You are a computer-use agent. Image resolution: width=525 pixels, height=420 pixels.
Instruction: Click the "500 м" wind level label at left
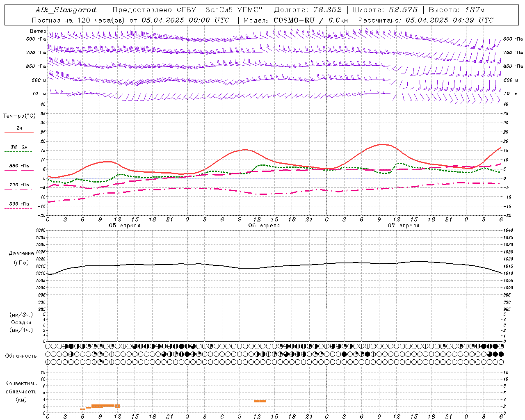39,80
